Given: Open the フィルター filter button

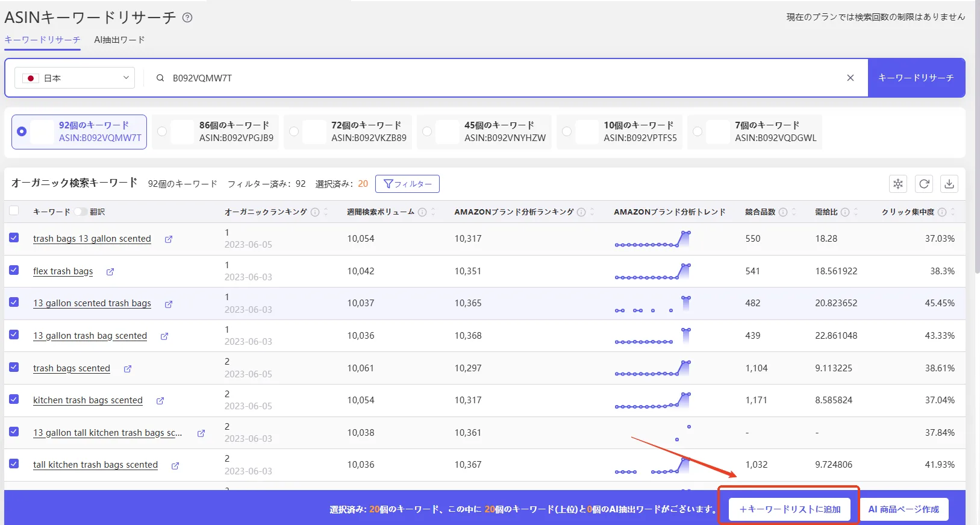Looking at the screenshot, I should 407,184.
